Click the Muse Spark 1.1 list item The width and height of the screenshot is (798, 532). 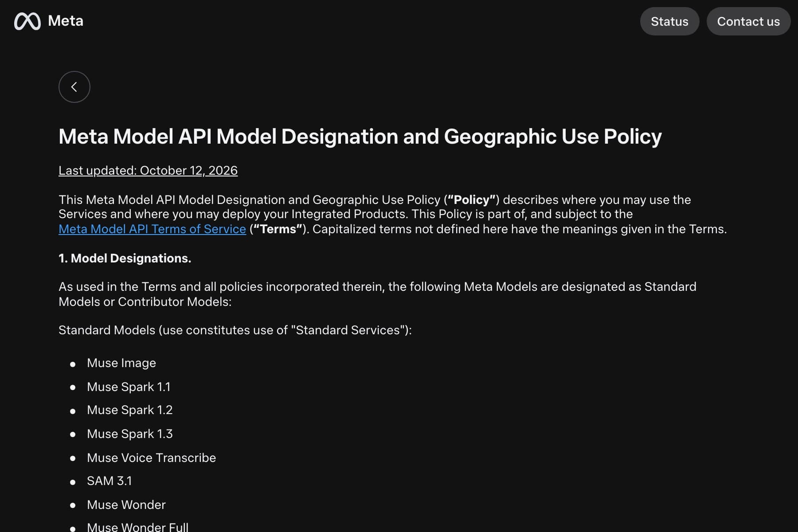(x=129, y=387)
